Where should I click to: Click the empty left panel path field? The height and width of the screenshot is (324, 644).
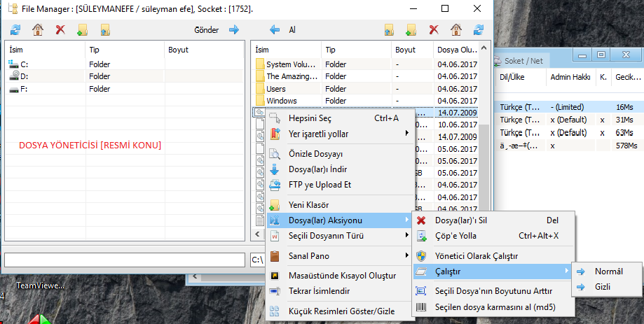125,260
